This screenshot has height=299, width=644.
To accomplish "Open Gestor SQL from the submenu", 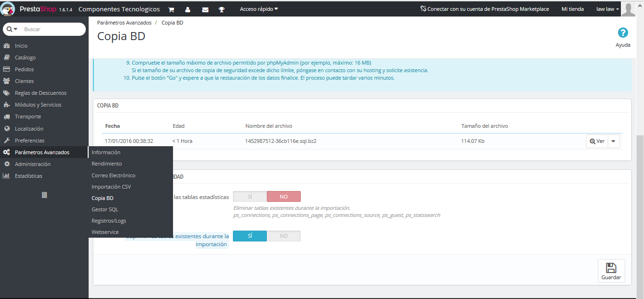I will tap(105, 209).
